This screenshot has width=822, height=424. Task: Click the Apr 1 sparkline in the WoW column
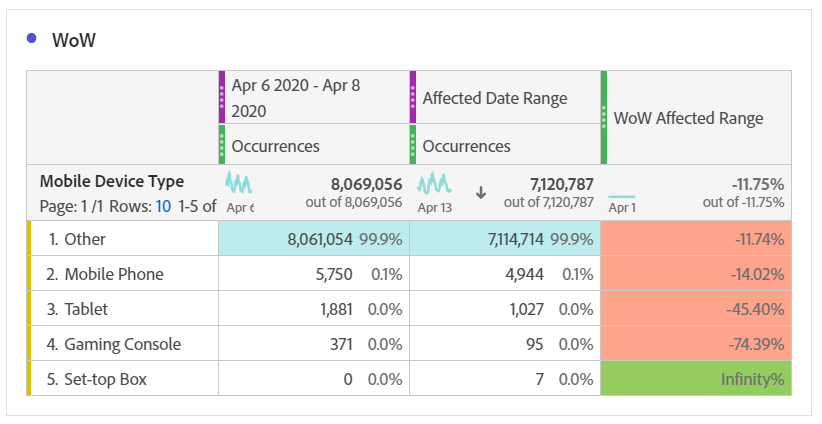point(621,196)
